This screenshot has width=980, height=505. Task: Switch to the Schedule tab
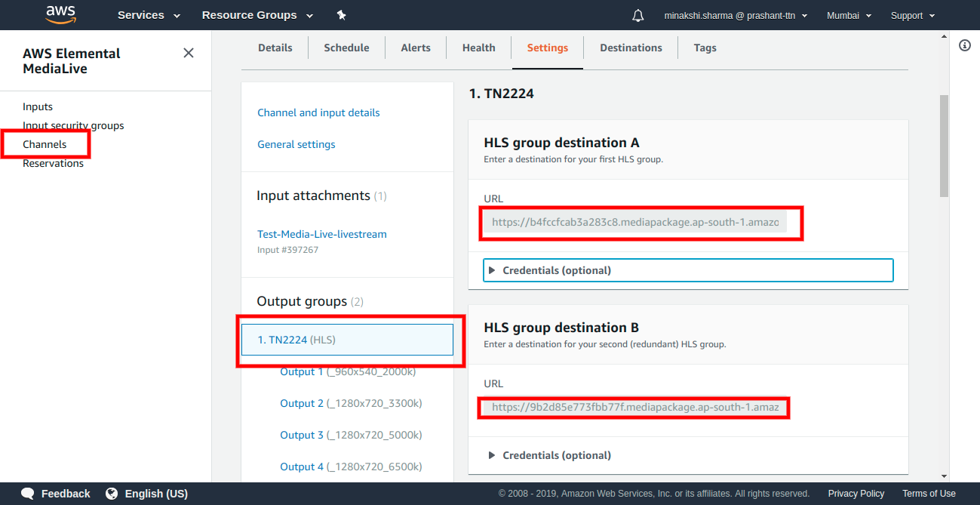click(346, 48)
